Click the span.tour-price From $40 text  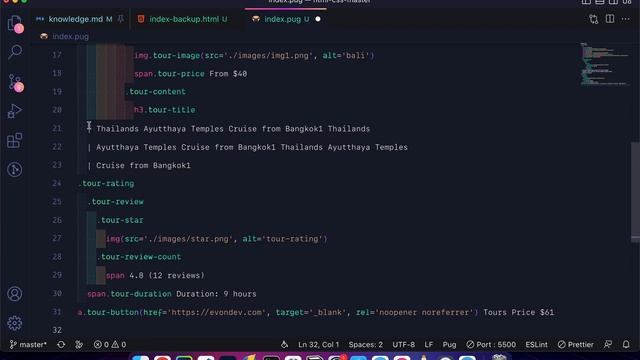click(191, 74)
